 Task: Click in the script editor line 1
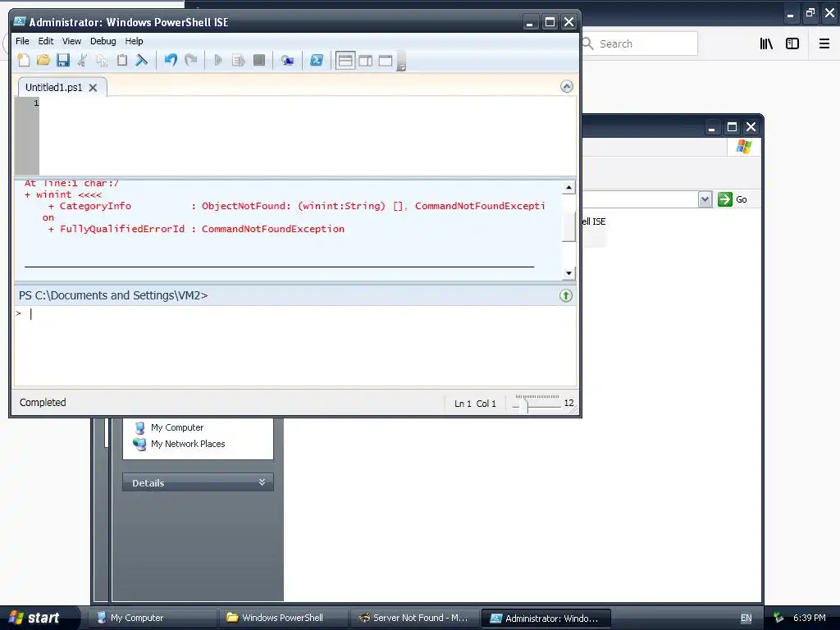pos(308,103)
